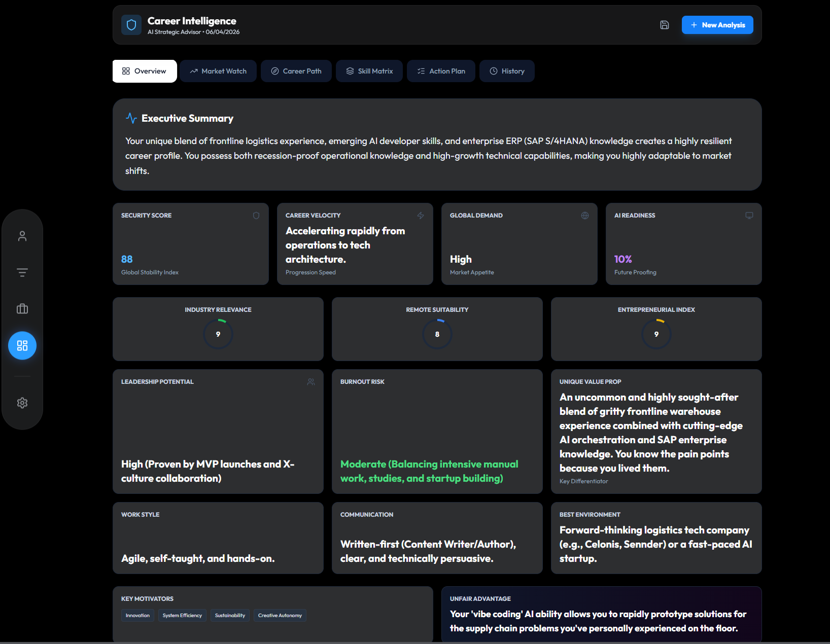
Task: Click the Security Score value 88
Action: [x=127, y=259]
